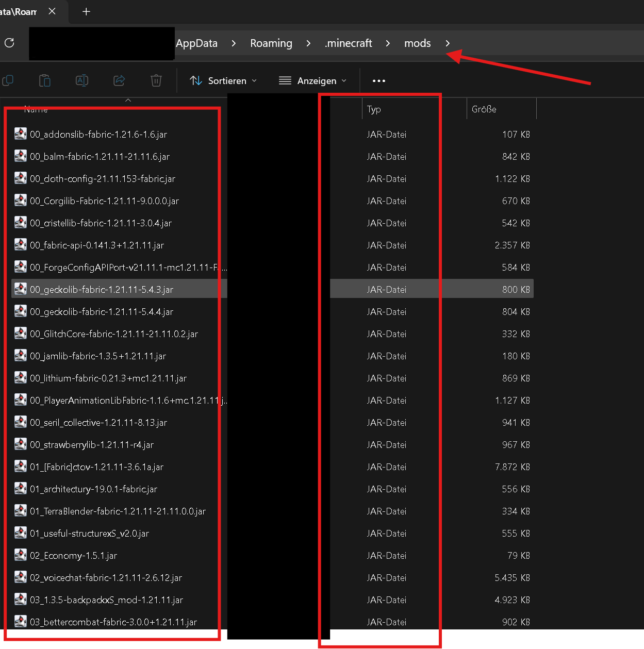The height and width of the screenshot is (649, 644).
Task: Select 00_geckolib-fabric-1.21.11-5.4.3.jar file
Action: (102, 290)
